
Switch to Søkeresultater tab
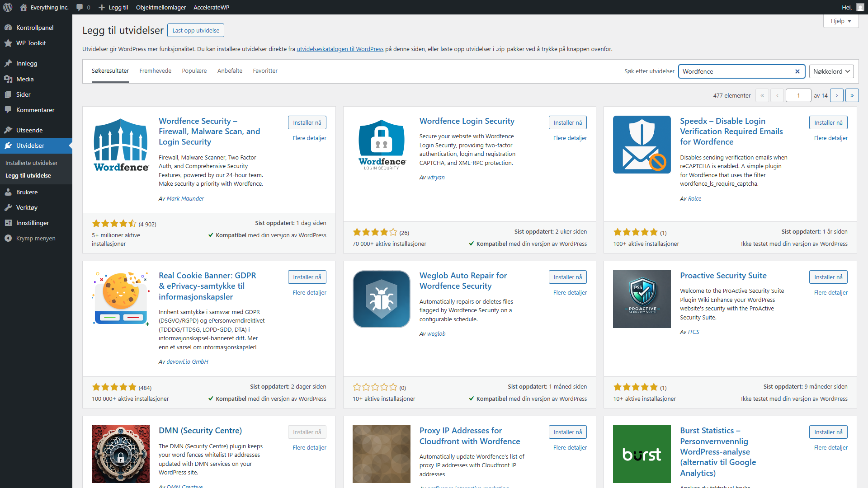[110, 71]
